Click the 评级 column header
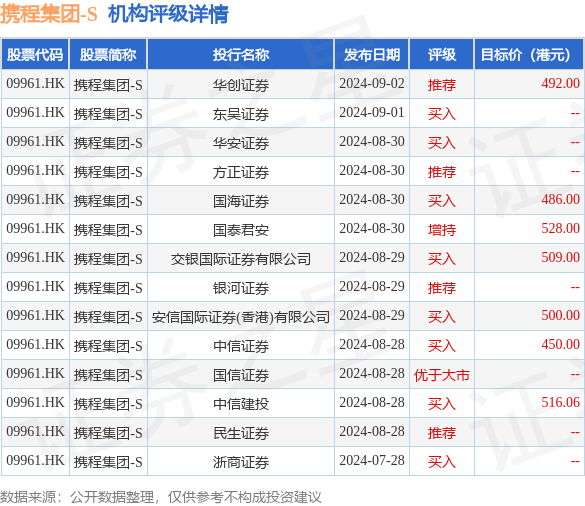Screen dimensions: 585x506 [x=442, y=55]
